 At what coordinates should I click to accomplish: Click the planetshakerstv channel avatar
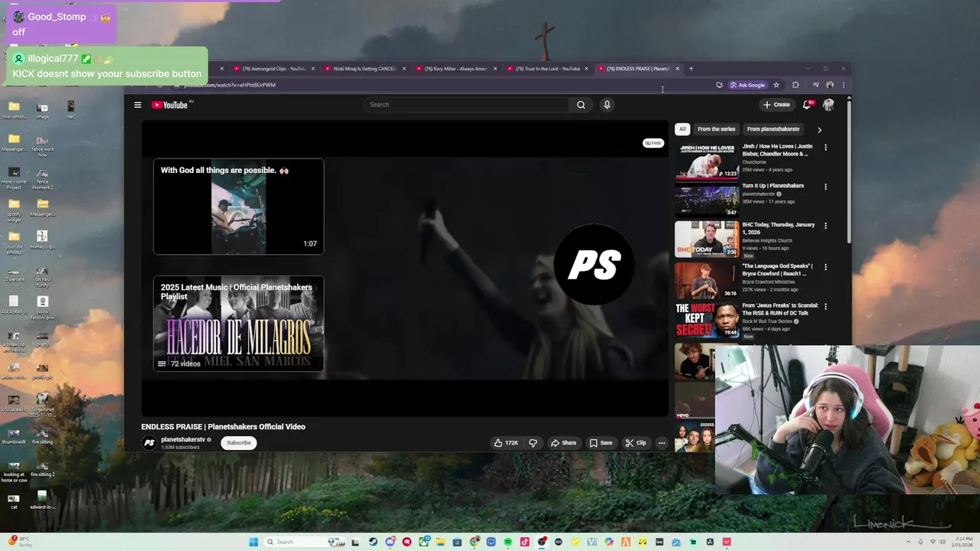[149, 442]
